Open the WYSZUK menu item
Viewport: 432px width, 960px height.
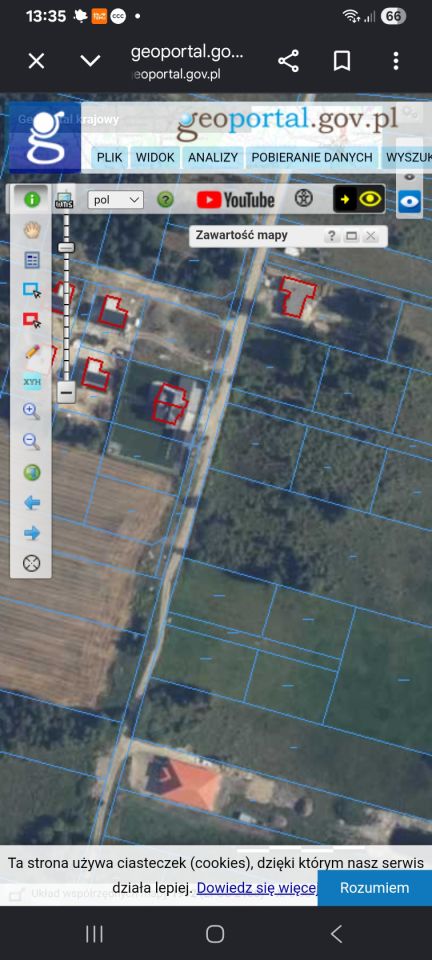point(408,157)
